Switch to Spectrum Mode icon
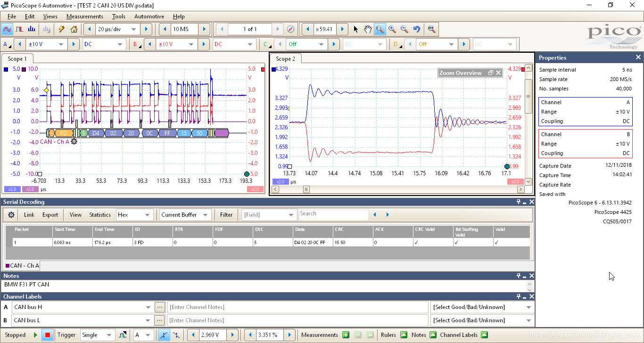 pos(32,29)
